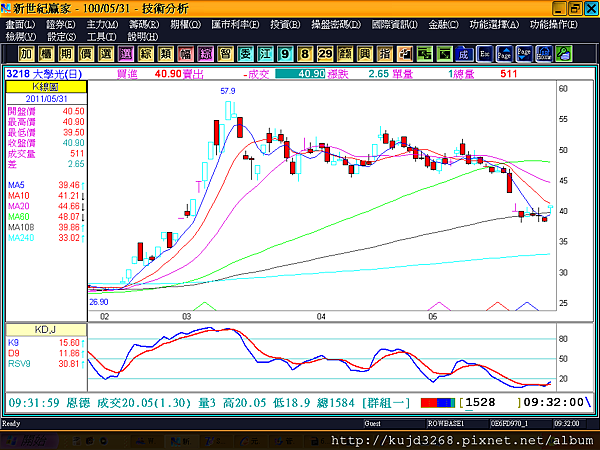
Task: Open the 畫面(L) menu
Action: click(x=20, y=25)
